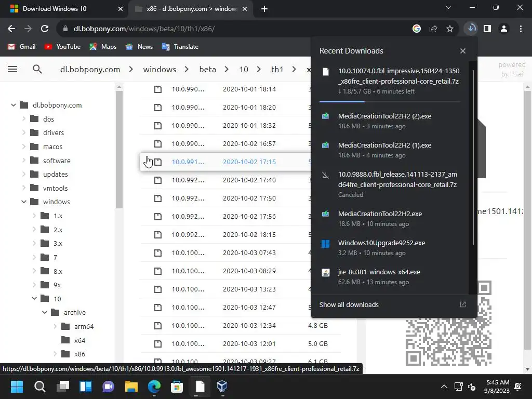Close the Download Windows 10 tab
Image resolution: width=532 pixels, height=399 pixels.
[x=120, y=9]
